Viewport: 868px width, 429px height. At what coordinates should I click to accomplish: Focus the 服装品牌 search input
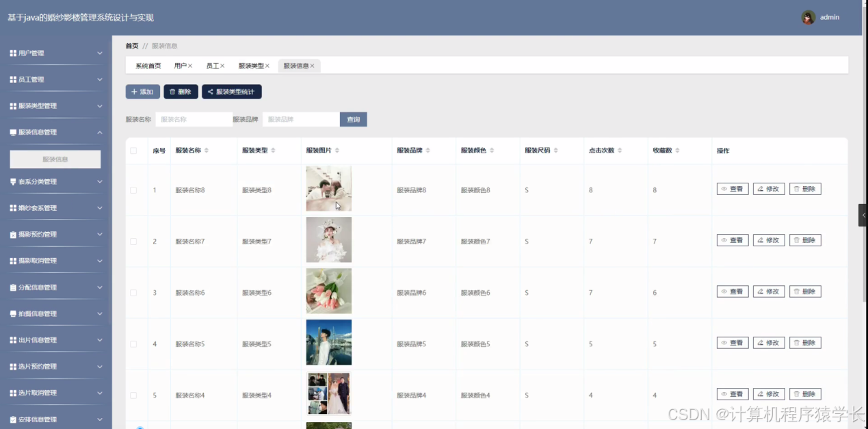pyautogui.click(x=301, y=120)
